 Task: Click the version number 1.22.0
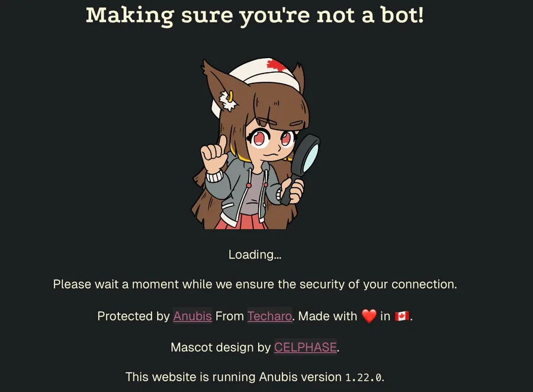tap(364, 377)
